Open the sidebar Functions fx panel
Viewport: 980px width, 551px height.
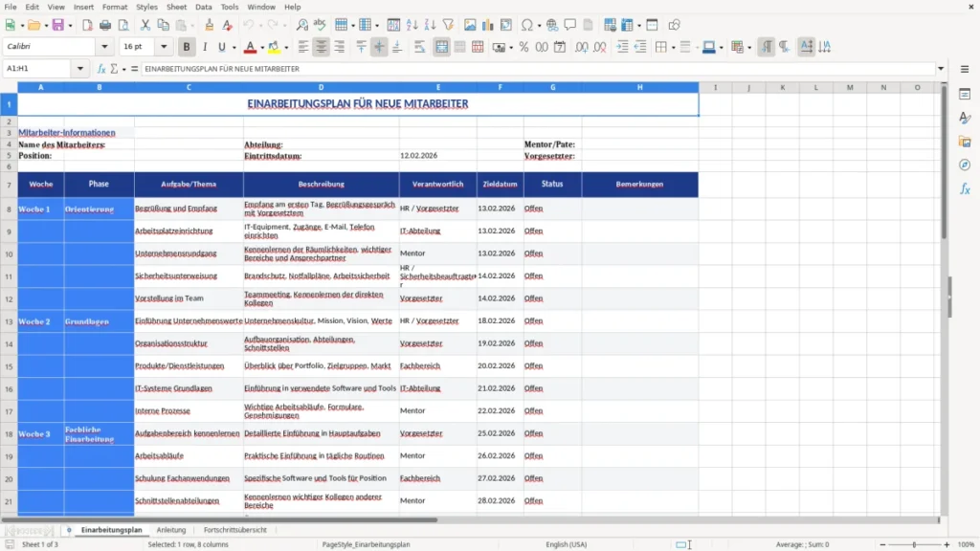pyautogui.click(x=965, y=189)
